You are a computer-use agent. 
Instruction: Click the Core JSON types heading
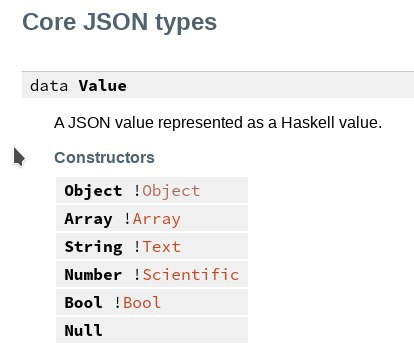120,22
